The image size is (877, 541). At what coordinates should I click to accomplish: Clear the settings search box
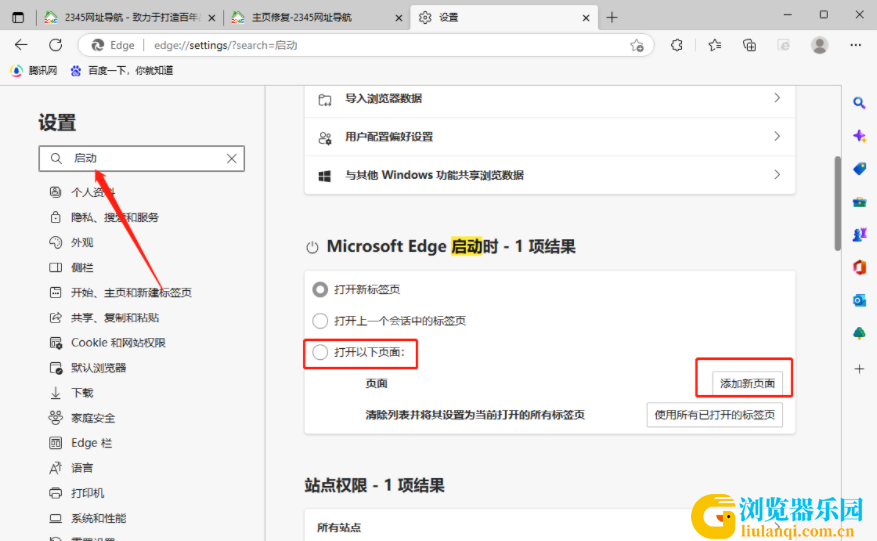point(232,158)
